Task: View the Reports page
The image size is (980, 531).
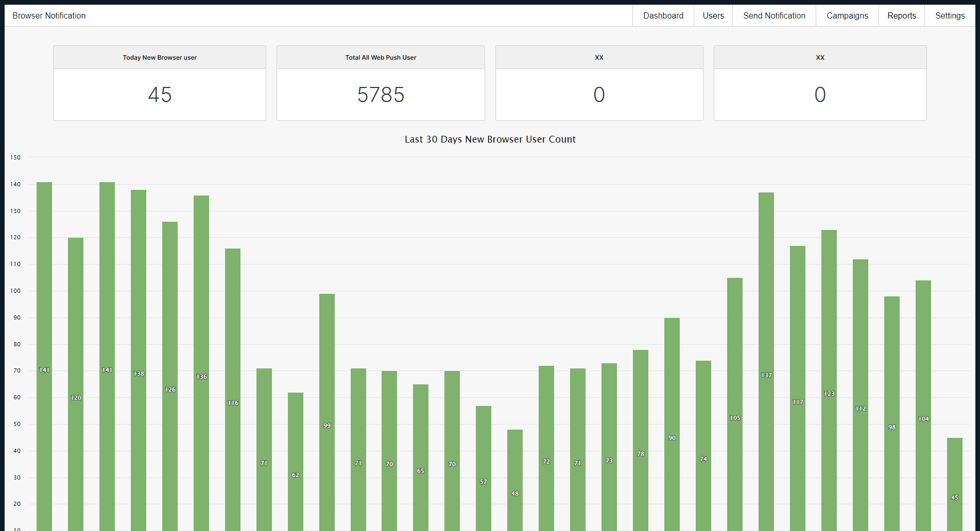Action: coord(902,16)
